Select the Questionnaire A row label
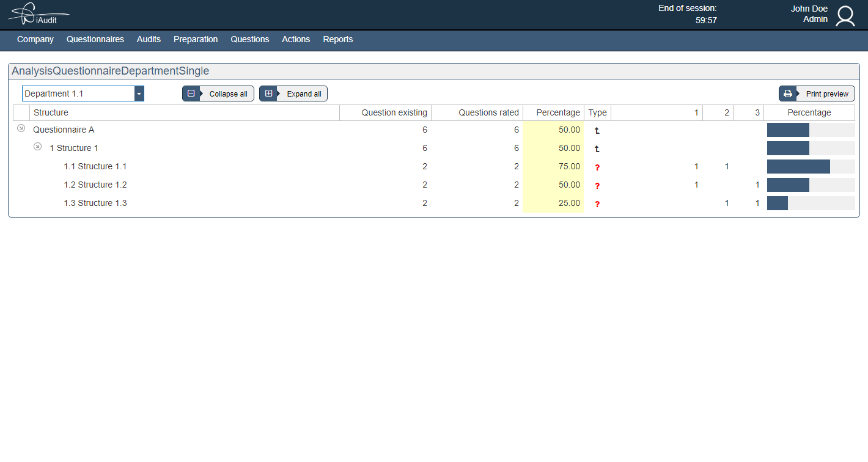Viewport: 868px width, 462px height. tap(64, 130)
